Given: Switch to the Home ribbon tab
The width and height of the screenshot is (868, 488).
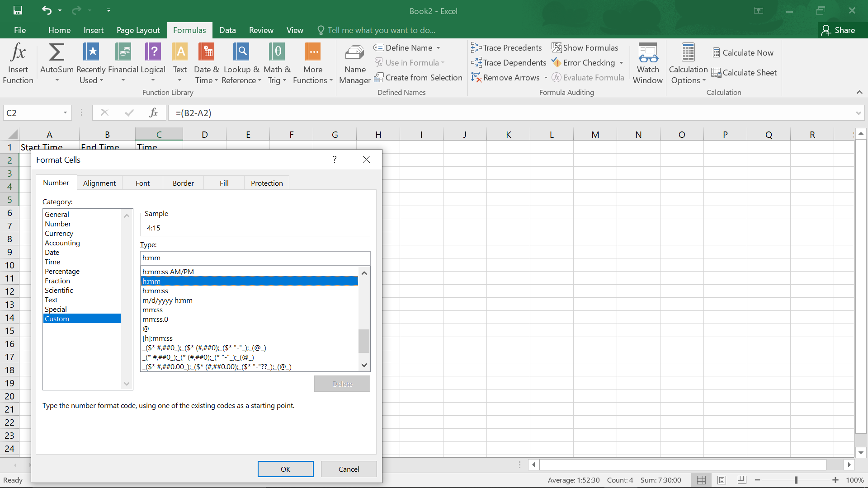Looking at the screenshot, I should tap(59, 30).
